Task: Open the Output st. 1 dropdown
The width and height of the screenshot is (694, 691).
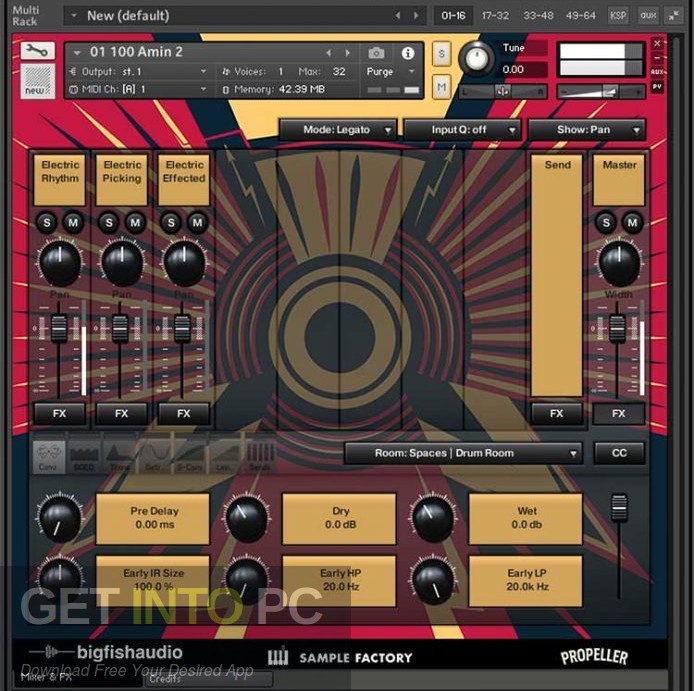Action: pos(138,71)
